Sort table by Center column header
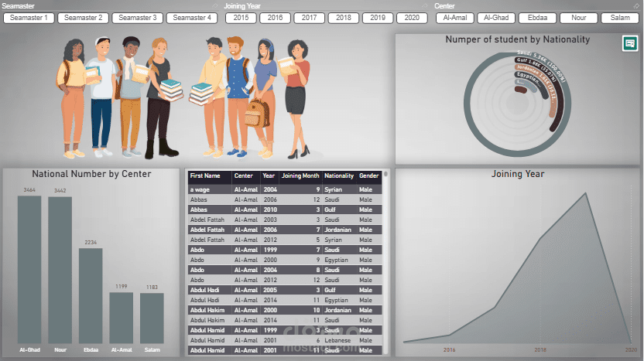The width and height of the screenshot is (644, 361). pos(244,175)
